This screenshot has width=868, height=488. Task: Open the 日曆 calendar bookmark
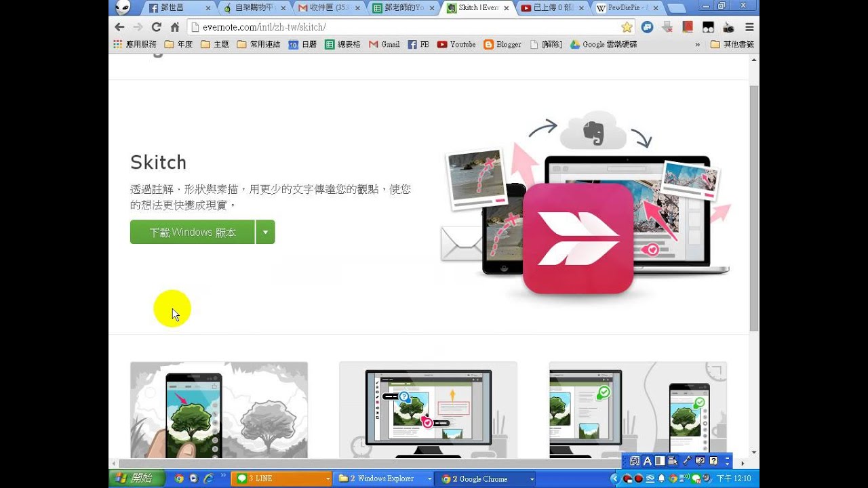[x=302, y=45]
